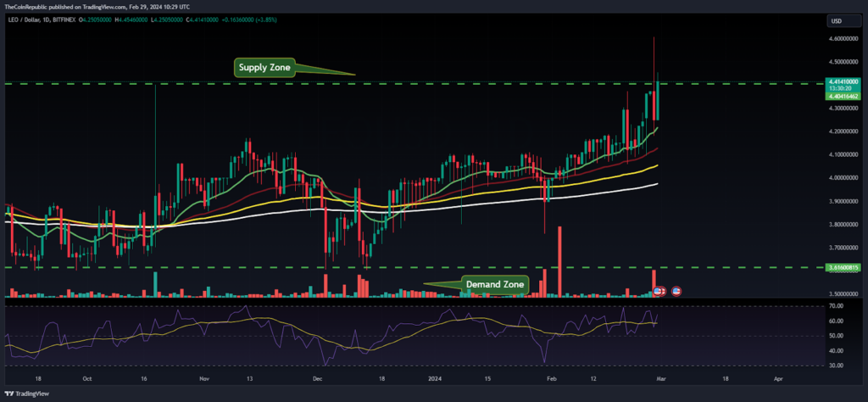Viewport: 868px width, 402px height.
Task: Click the 50.00 RSI axis label
Action: [836, 336]
